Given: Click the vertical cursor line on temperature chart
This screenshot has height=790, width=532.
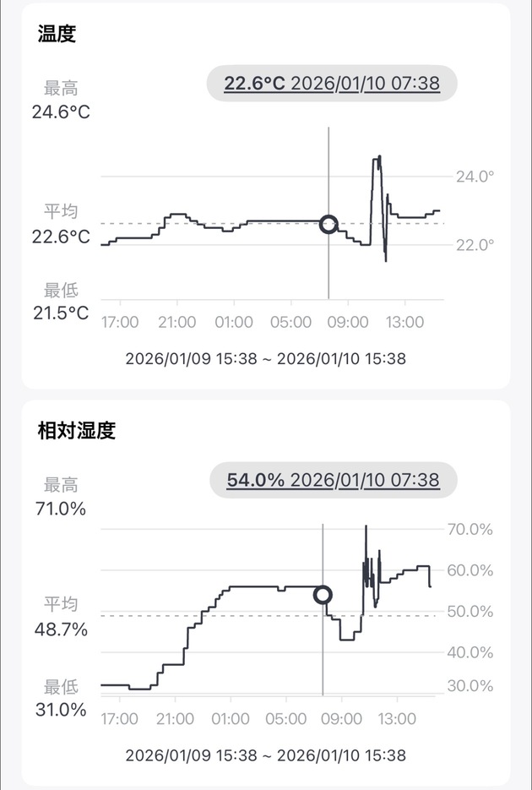Looking at the screenshot, I should pyautogui.click(x=328, y=169).
